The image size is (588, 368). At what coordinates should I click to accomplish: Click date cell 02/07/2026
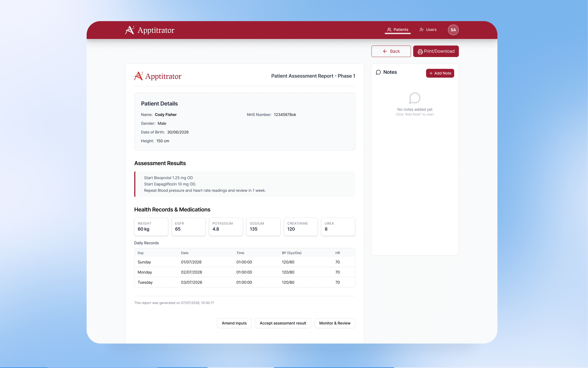click(x=191, y=272)
